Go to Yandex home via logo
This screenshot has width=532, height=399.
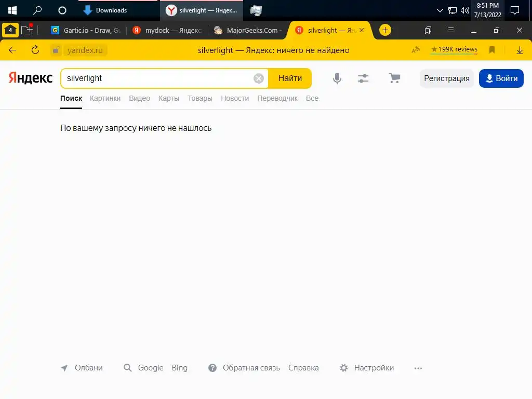click(x=31, y=78)
